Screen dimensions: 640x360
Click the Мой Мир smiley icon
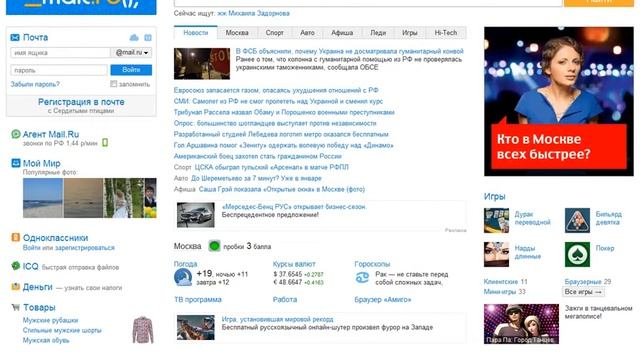point(16,163)
